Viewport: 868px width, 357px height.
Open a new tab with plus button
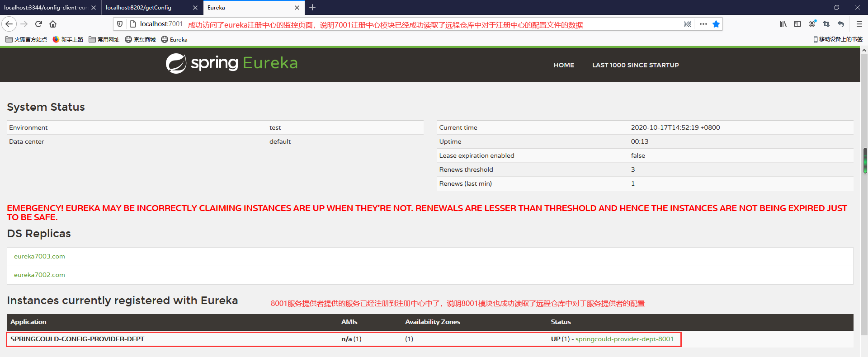[312, 7]
